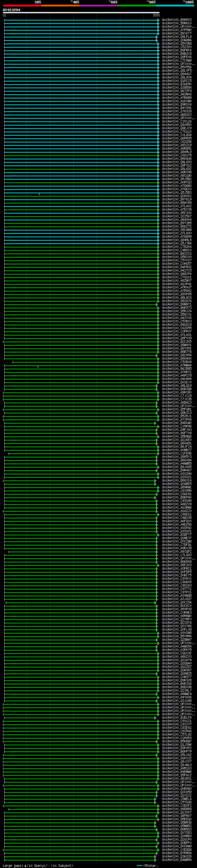
Task: Select hit UniRef100_B5KDW7
Action: [x=177, y=741]
